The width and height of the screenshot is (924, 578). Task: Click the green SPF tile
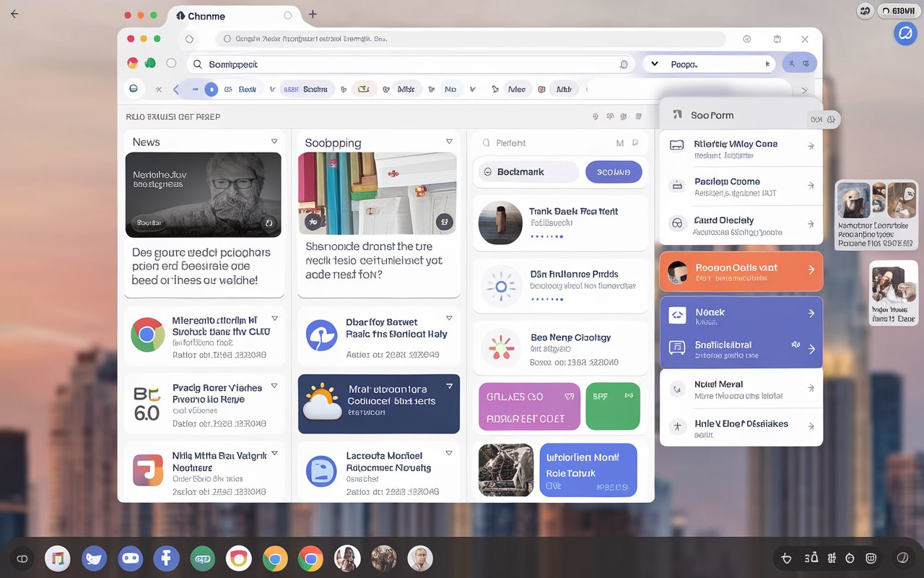pos(612,406)
